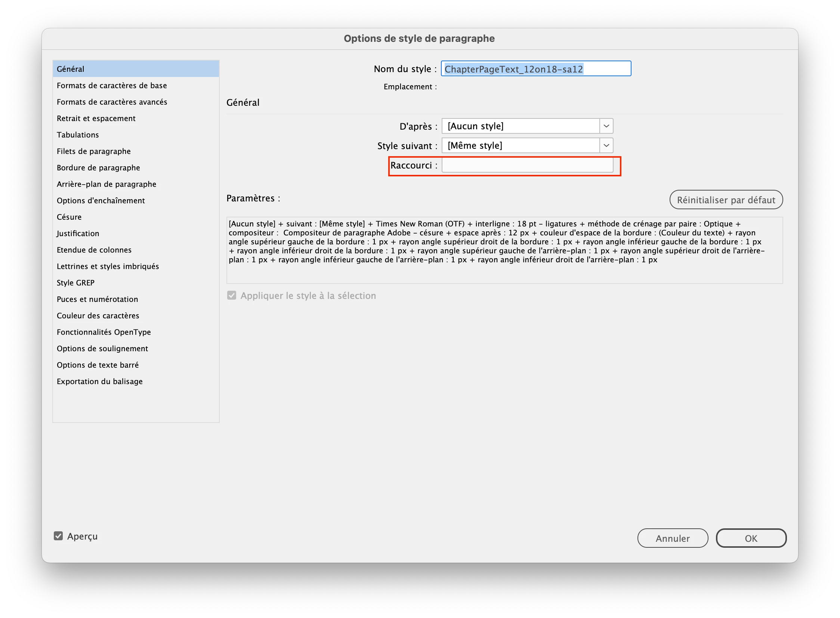Open Formats de caractères de base section
This screenshot has width=840, height=618.
(x=112, y=85)
